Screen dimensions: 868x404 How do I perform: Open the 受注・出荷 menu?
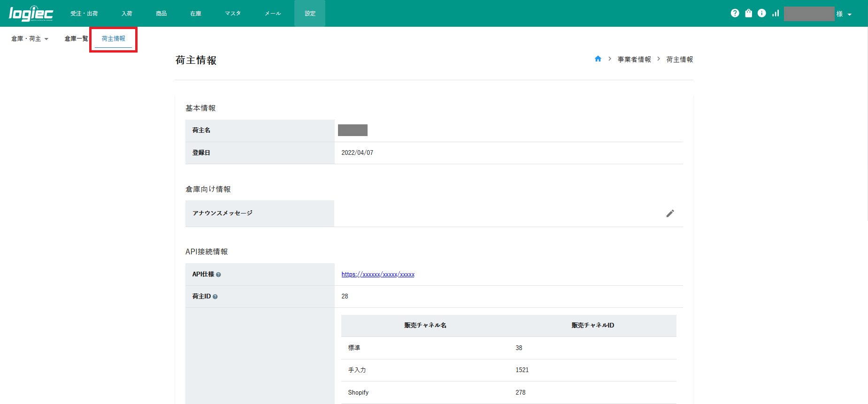(84, 14)
